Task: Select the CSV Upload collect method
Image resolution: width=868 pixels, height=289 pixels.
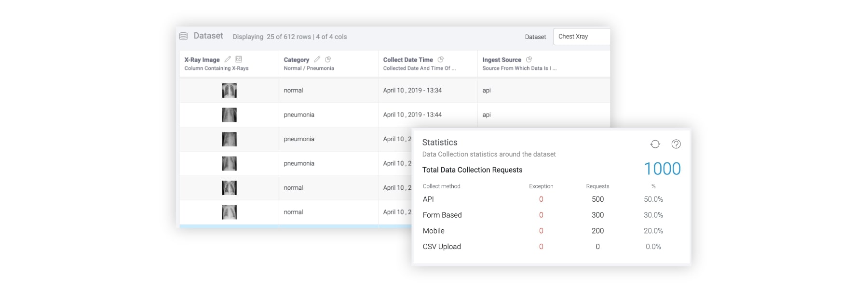Action: 442,247
